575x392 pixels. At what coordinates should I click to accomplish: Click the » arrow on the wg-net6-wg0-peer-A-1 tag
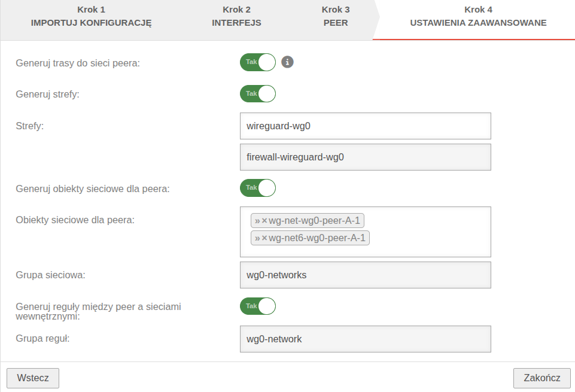[x=257, y=238]
